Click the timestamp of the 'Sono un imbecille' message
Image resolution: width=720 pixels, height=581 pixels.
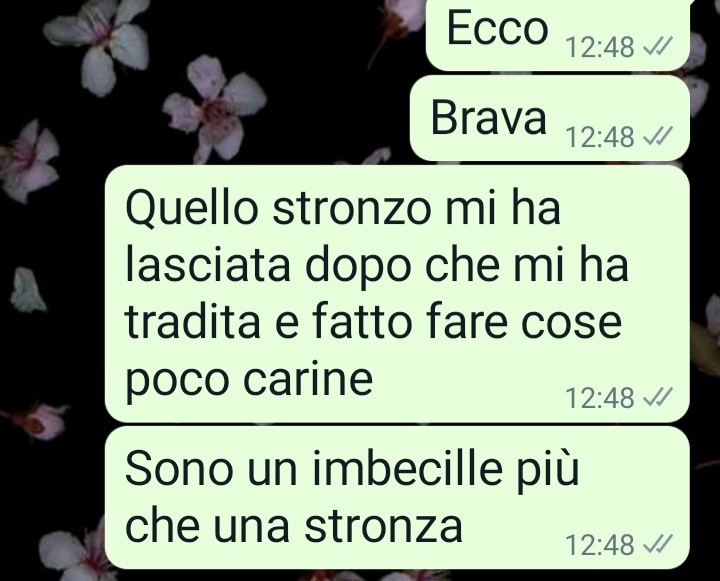click(x=600, y=545)
